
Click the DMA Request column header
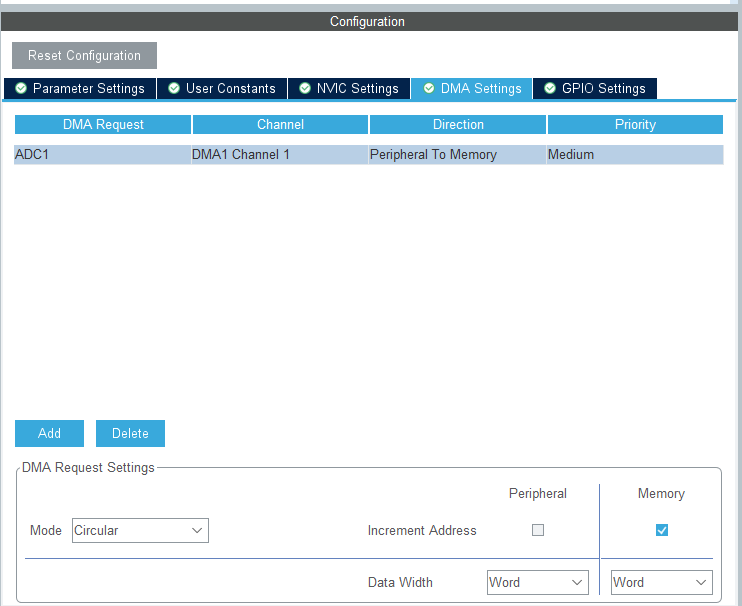[x=103, y=124]
